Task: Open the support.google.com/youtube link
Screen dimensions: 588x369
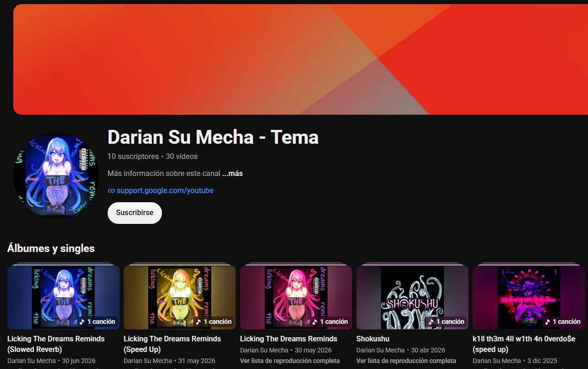Action: pos(165,190)
